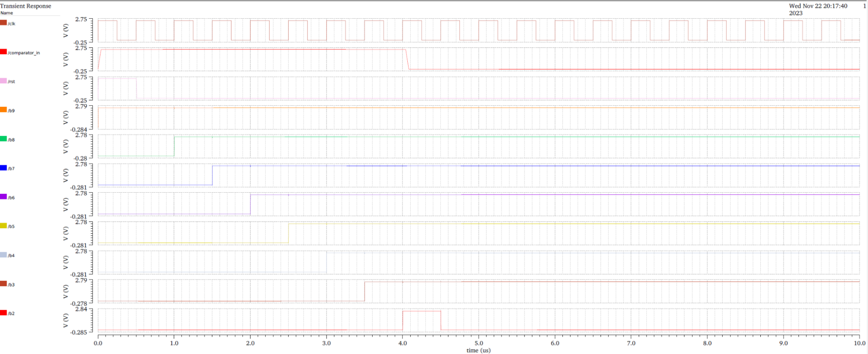Click the 0.0 tick on time axis
Screen dimensions: 868x354
click(98, 343)
